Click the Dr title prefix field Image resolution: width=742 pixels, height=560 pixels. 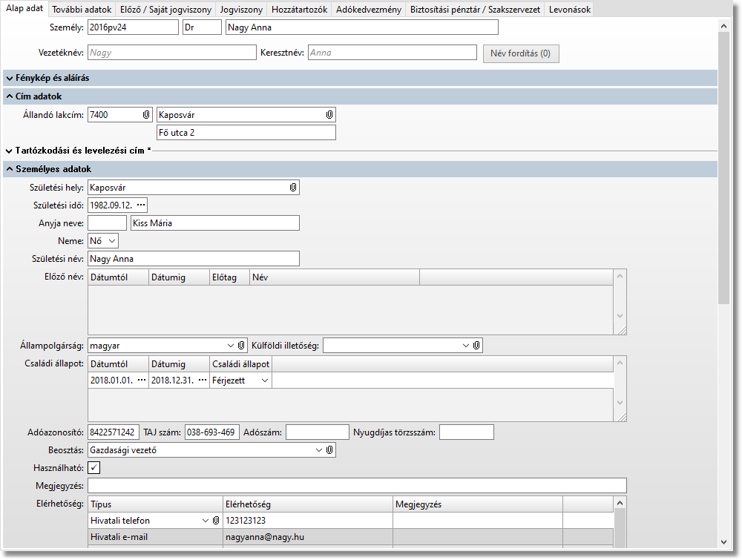tap(202, 27)
